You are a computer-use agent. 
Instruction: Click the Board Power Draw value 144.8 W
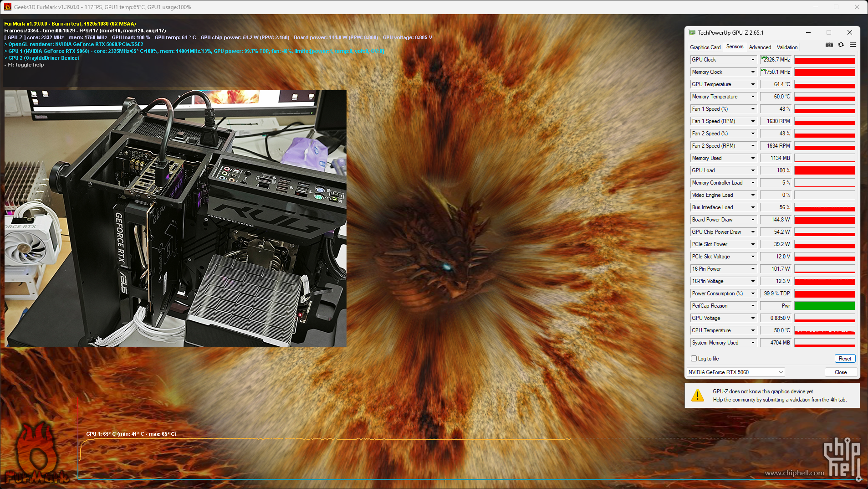pos(776,220)
